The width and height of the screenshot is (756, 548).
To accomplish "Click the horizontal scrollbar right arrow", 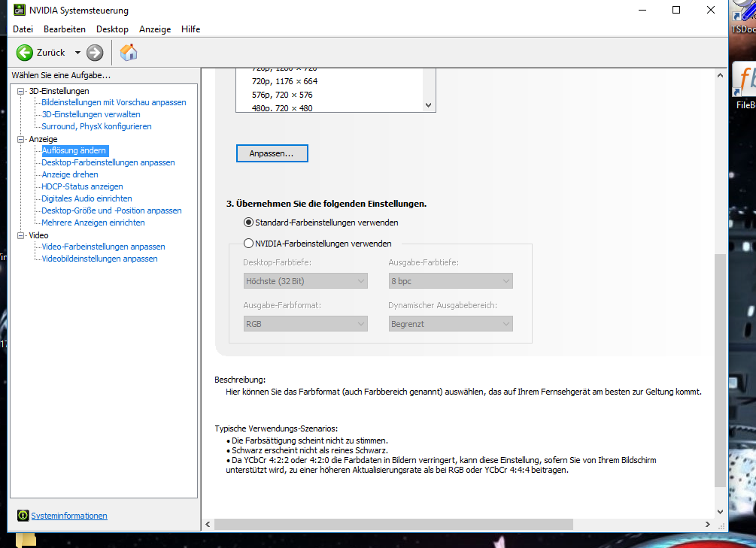I will 707,525.
